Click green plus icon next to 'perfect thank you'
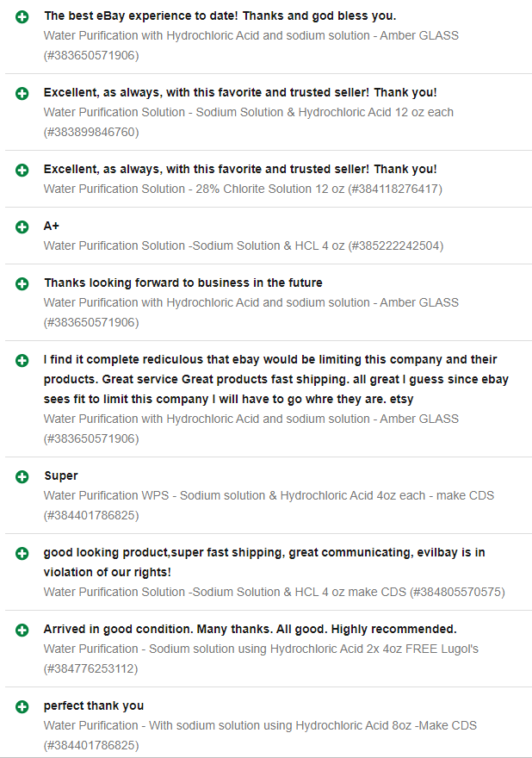This screenshot has width=532, height=758. 22,706
